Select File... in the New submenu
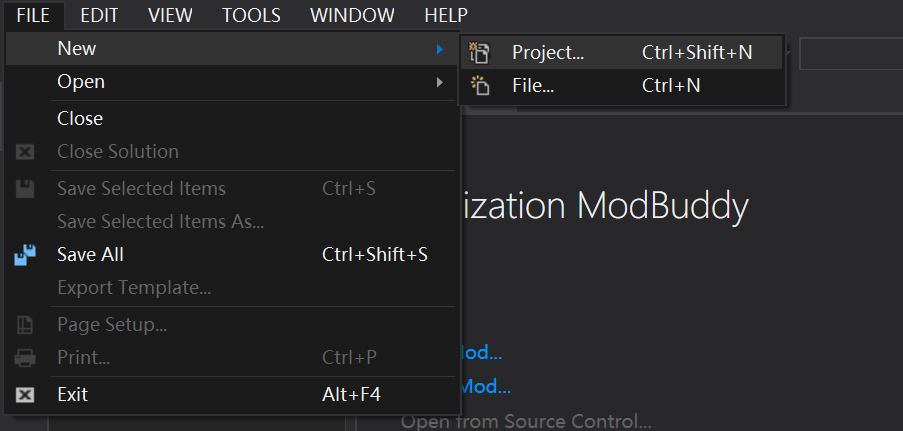This screenshot has width=903, height=431. [621, 86]
